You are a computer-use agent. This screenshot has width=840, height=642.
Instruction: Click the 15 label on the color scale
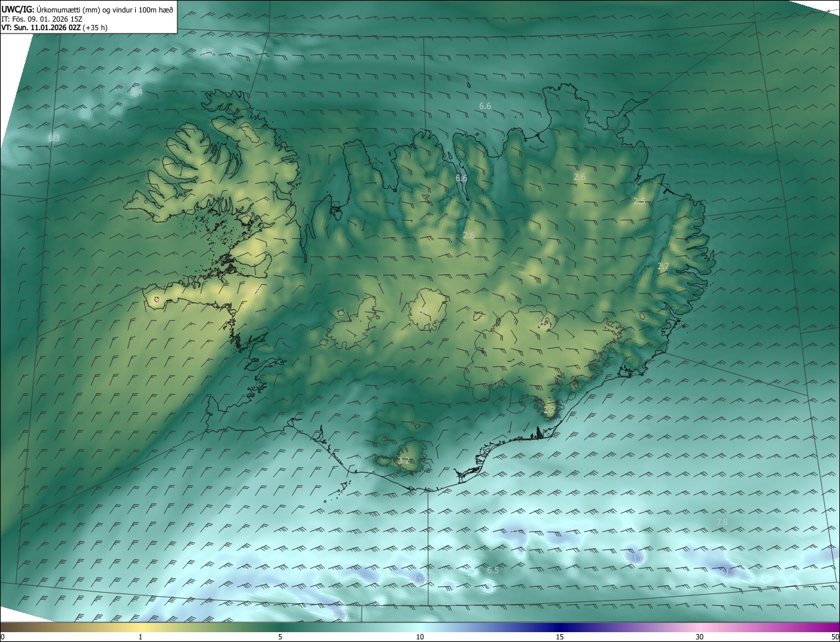coord(560,637)
